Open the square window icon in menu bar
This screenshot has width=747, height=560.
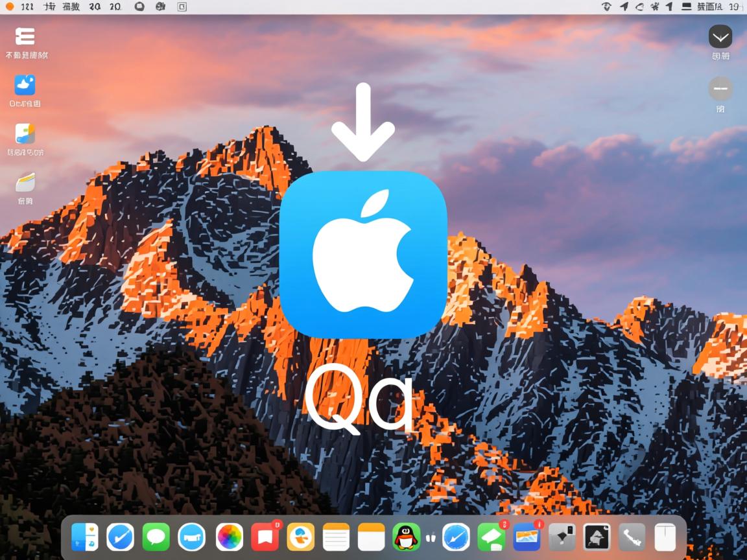(x=182, y=6)
